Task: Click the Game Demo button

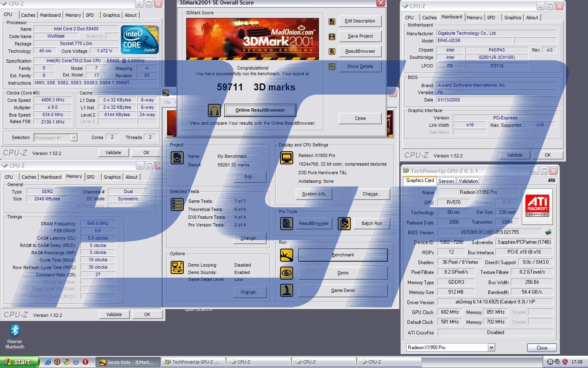Action: 343,290
